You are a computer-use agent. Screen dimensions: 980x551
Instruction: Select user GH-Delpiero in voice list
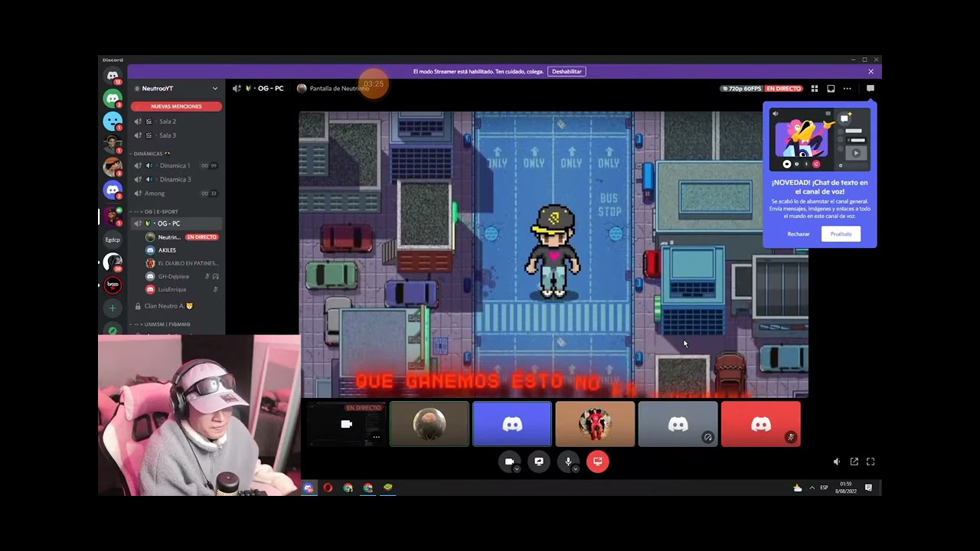coord(182,276)
